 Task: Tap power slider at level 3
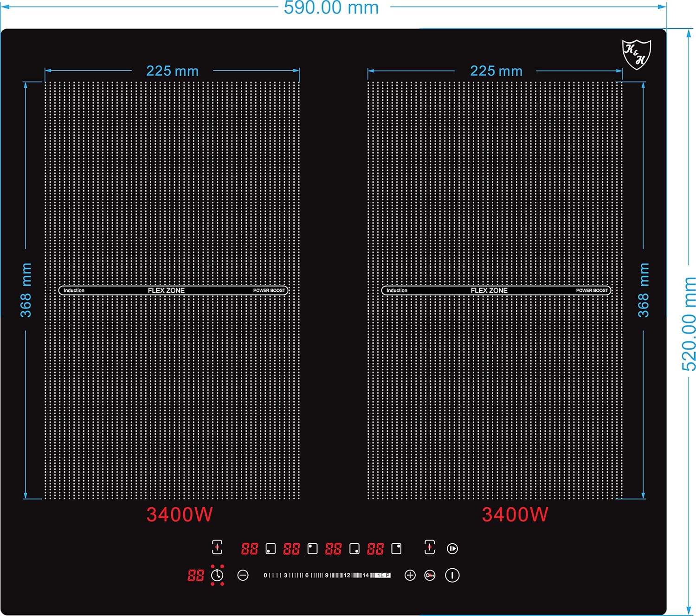tap(286, 575)
